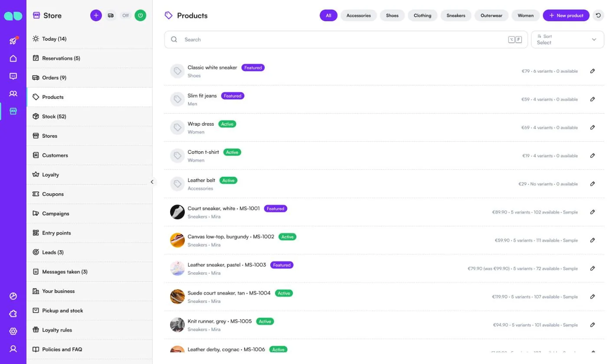Screen dimensions: 616x364
Task: Filter products by Shoes
Action: (392, 16)
